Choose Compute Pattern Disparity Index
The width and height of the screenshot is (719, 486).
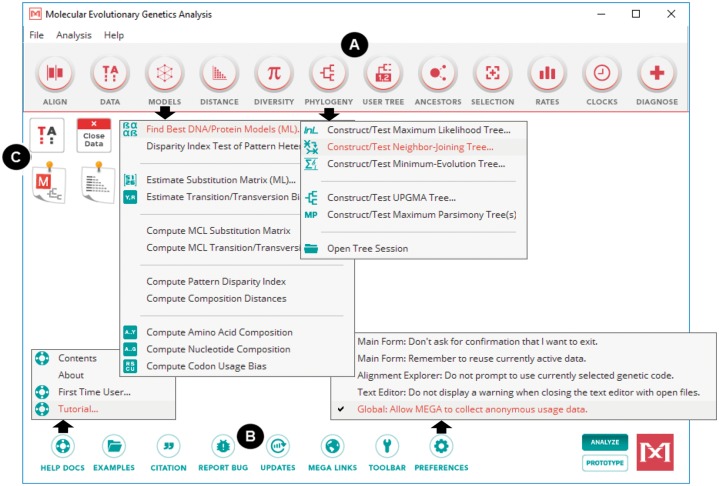click(236, 282)
